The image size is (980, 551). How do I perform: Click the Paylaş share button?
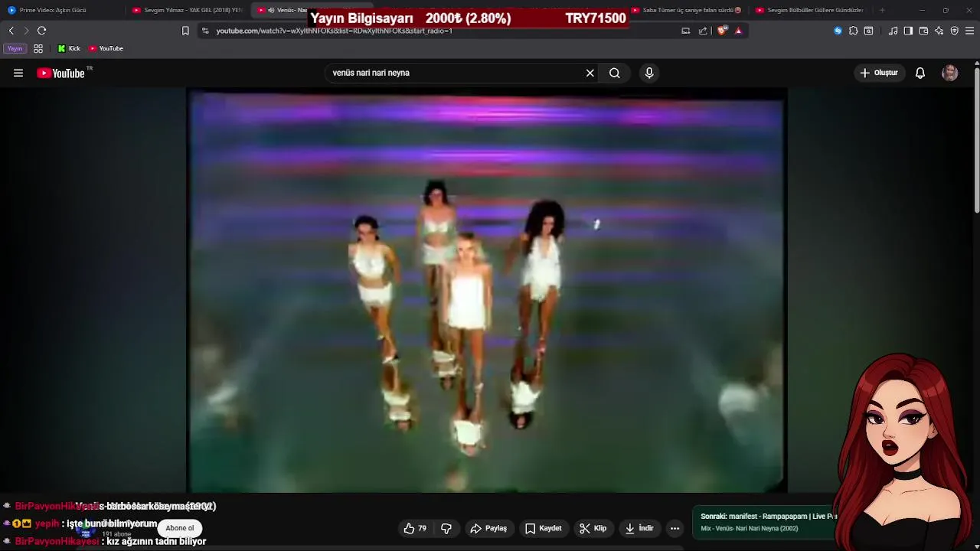pyautogui.click(x=488, y=528)
